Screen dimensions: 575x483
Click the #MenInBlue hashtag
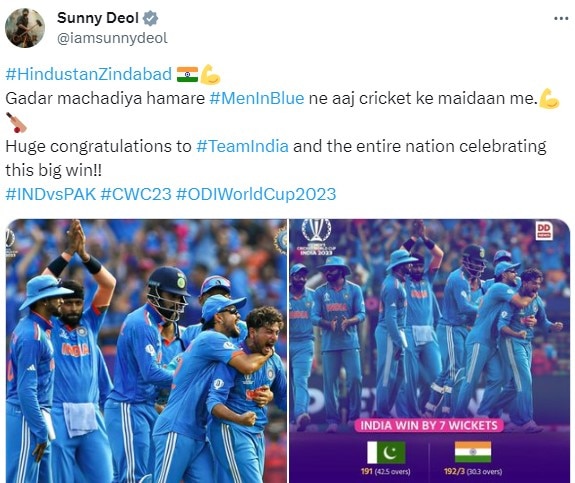click(257, 98)
